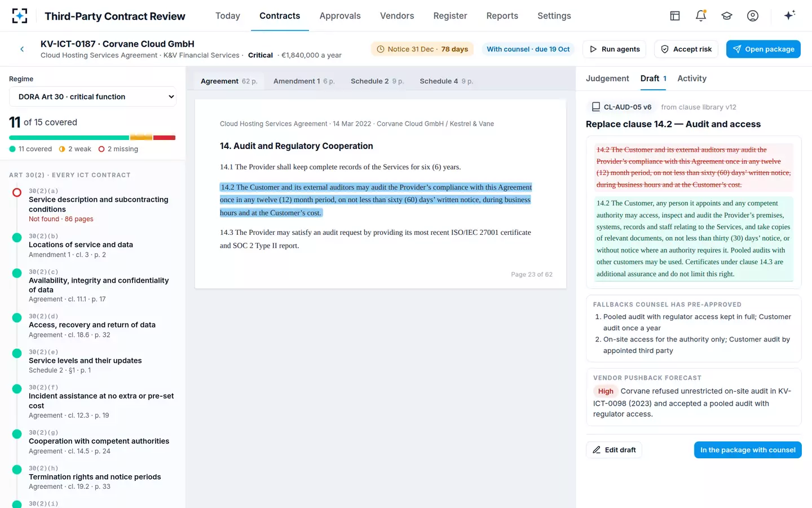Click the sparkle AI assistant icon
Image resolution: width=812 pixels, height=508 pixels.
789,15
